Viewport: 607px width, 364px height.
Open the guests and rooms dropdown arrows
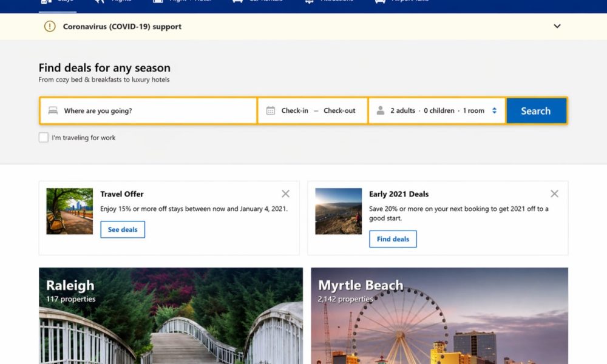click(495, 111)
